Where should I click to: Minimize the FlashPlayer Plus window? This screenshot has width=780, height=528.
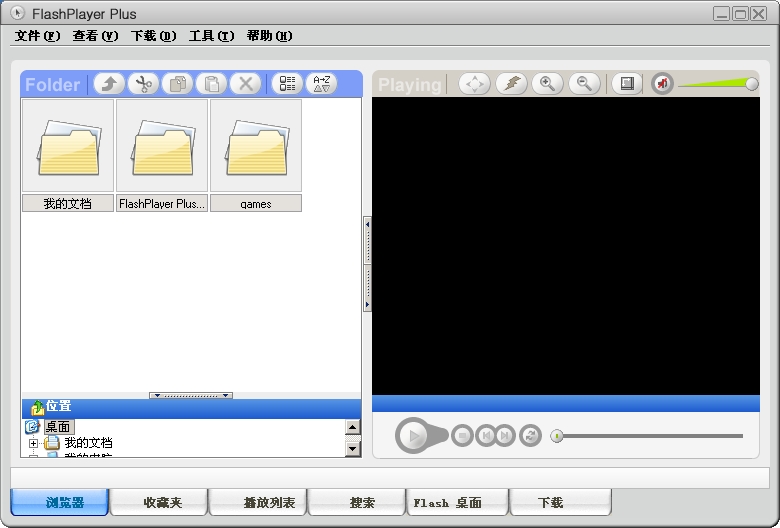[x=721, y=13]
